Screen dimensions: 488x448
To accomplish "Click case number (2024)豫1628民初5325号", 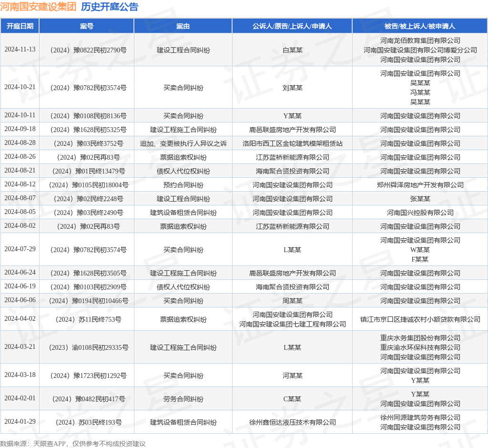I will tap(88, 130).
